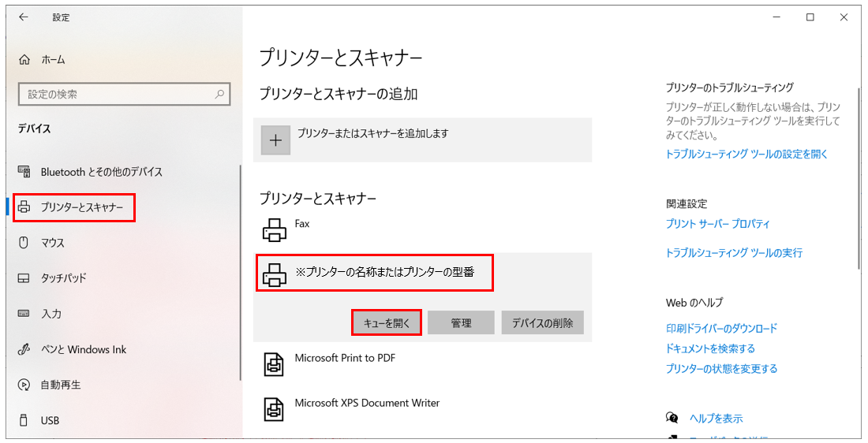Open 自動再生 settings page

click(61, 385)
